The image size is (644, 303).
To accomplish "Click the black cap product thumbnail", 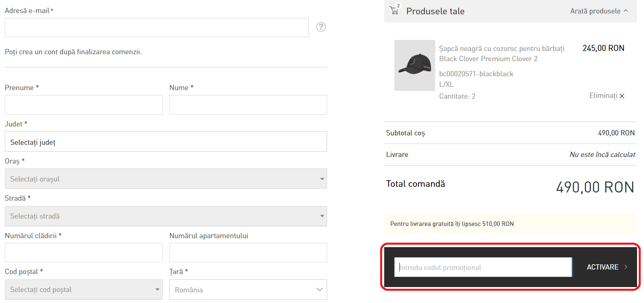I will (414, 65).
